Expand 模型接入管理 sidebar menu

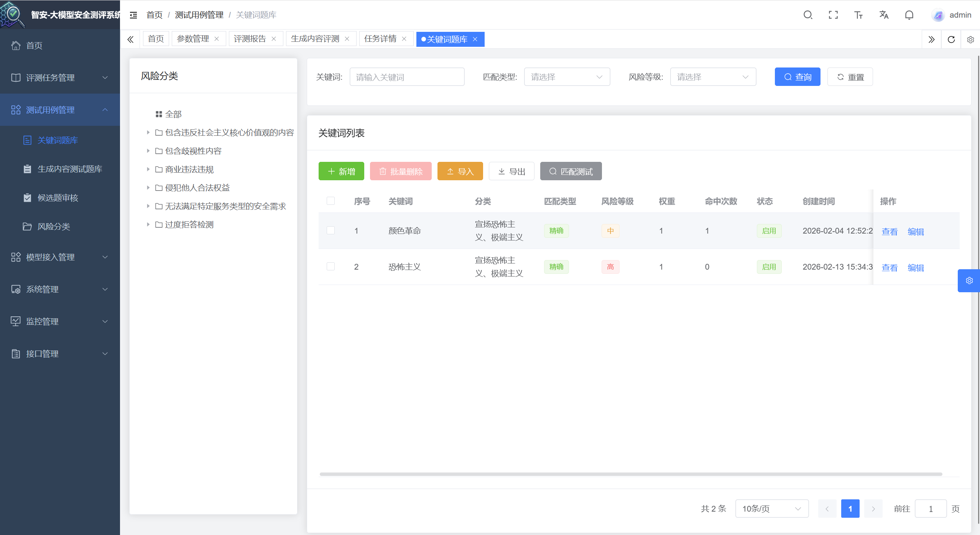60,257
